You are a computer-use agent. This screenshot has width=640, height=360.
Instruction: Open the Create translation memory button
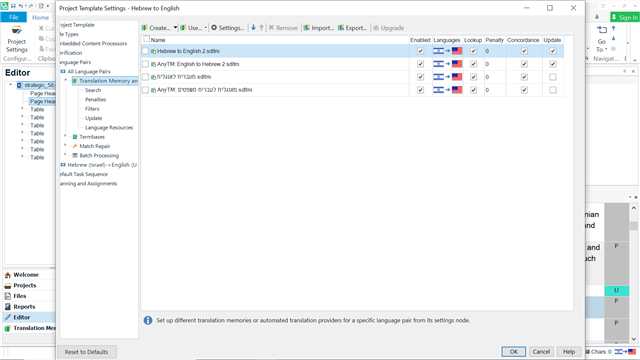pos(156,28)
